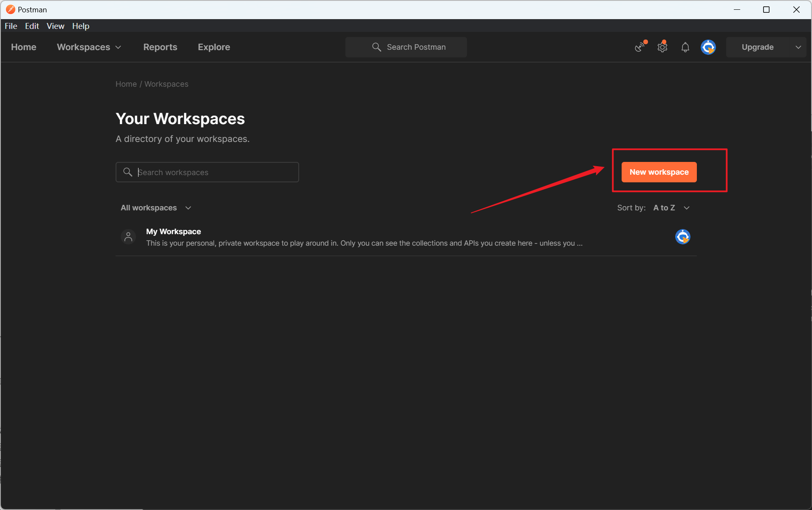Open the notifications bell
The height and width of the screenshot is (510, 812).
(685, 47)
